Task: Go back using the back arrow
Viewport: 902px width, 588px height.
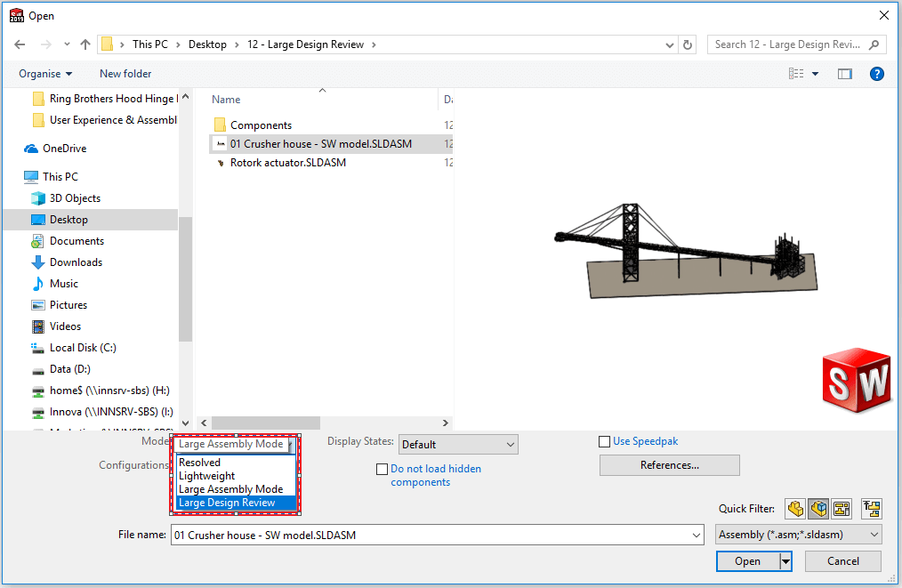Action: pos(20,44)
